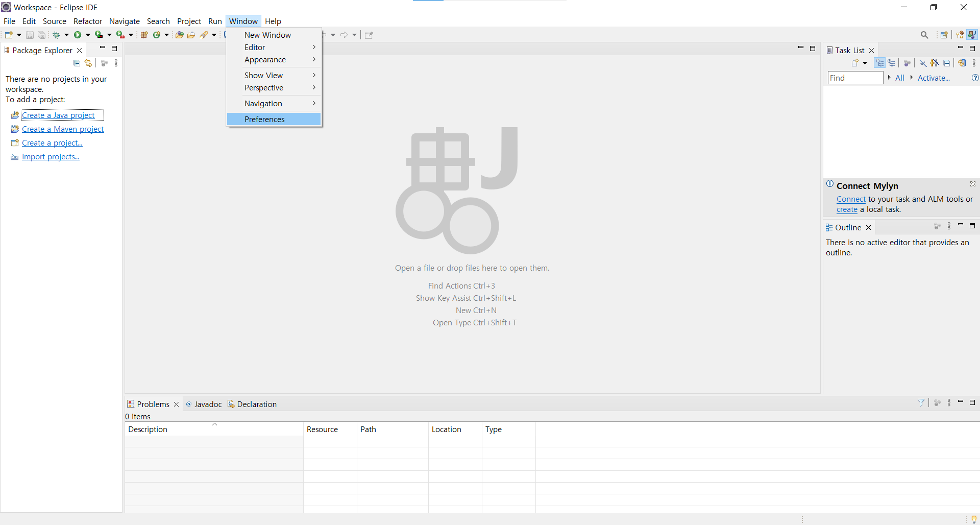Switch to the Declaration tab
The height and width of the screenshot is (525, 980).
252,404
